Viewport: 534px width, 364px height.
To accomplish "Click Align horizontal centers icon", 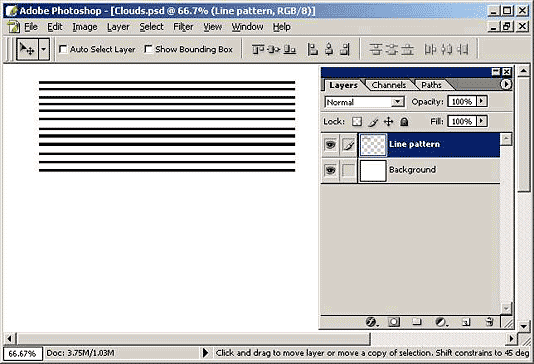I will pyautogui.click(x=329, y=50).
